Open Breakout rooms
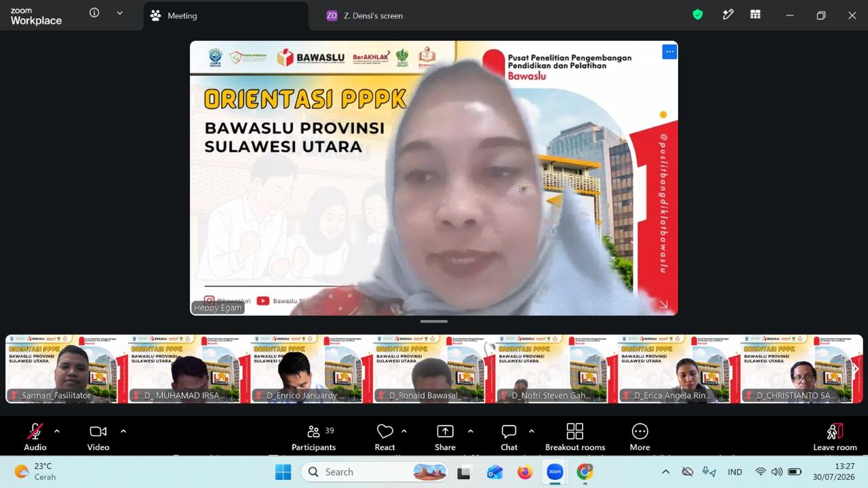This screenshot has width=868, height=488. [x=575, y=436]
